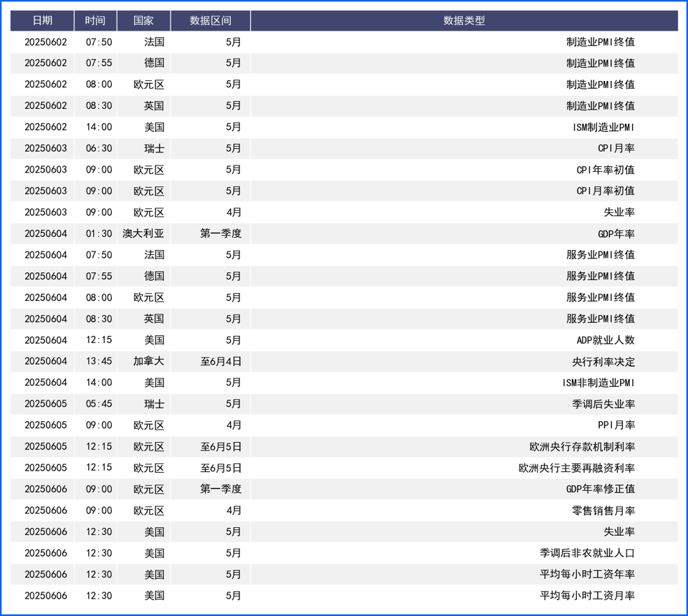688x616 pixels.
Task: Click the 日期 column header
Action: (42, 21)
